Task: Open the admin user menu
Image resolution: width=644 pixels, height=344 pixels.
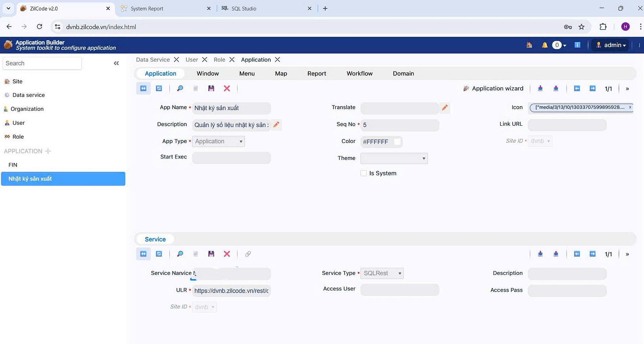Action: tap(610, 45)
